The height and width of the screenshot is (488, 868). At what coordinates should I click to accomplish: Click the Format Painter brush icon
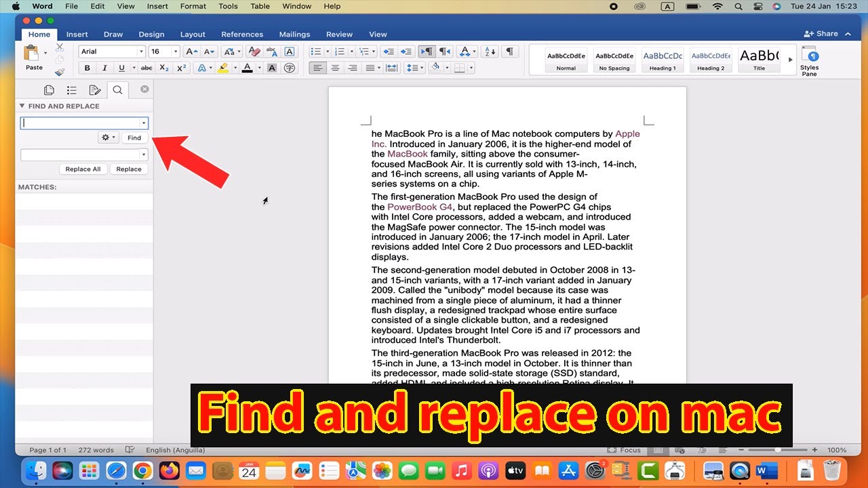(x=60, y=72)
